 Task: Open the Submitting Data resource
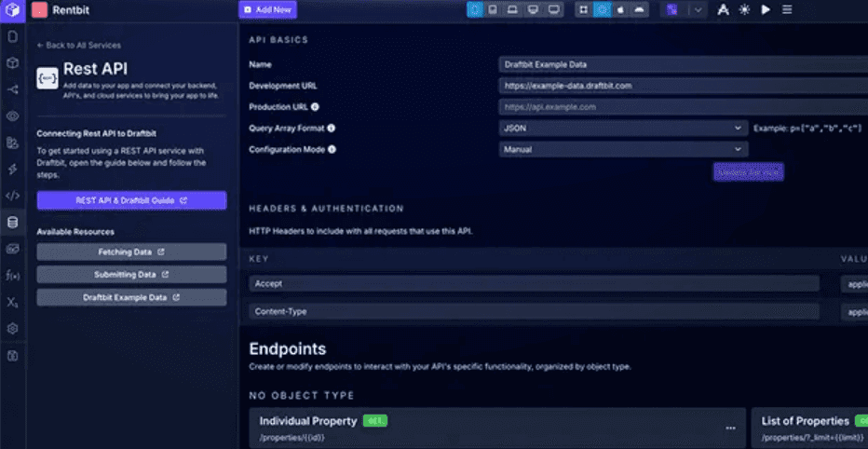point(131,275)
